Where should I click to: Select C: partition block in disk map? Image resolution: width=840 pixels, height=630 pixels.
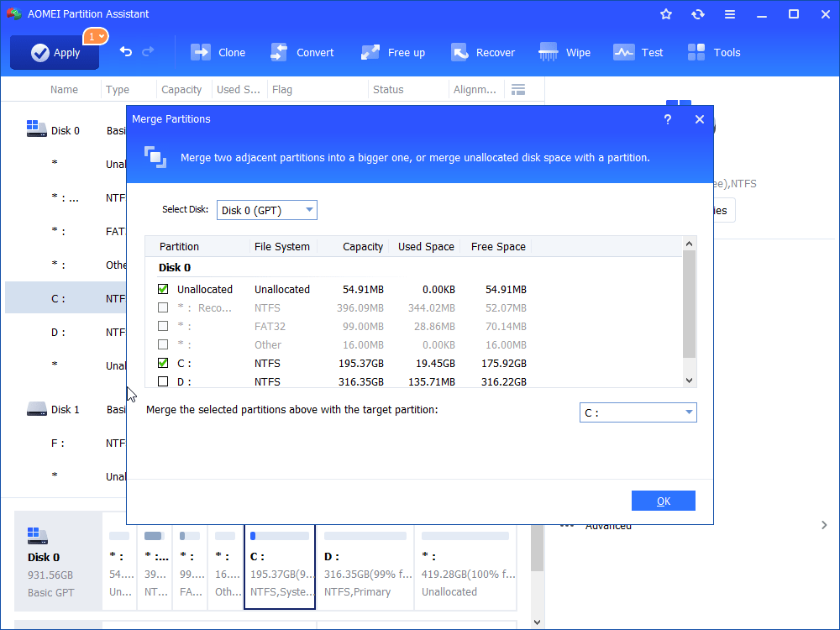pyautogui.click(x=280, y=567)
